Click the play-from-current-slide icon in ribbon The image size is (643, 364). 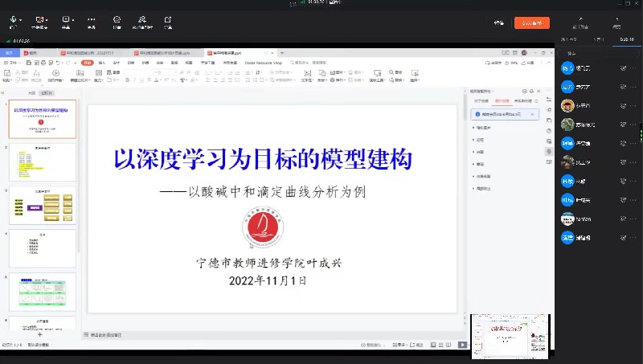(55, 73)
